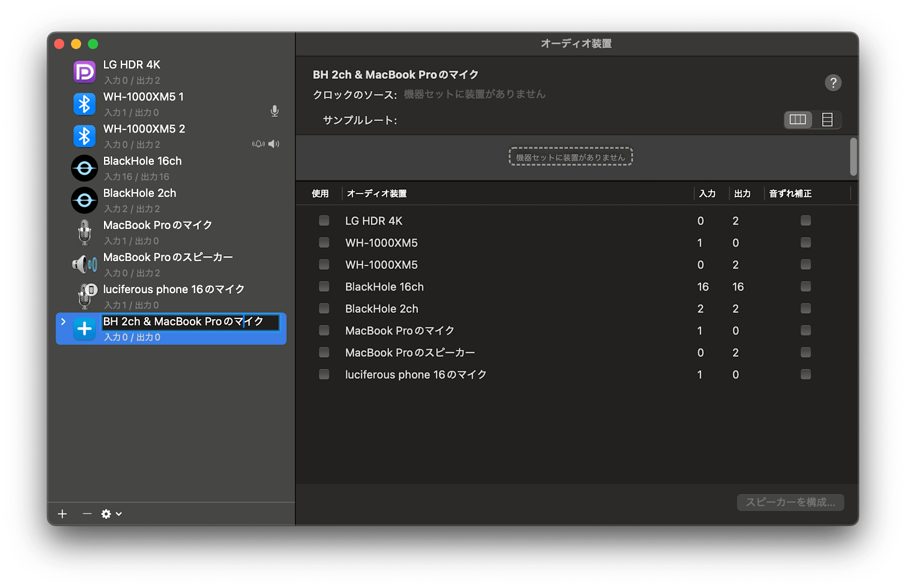The image size is (906, 588).
Task: Click the LG HDR 4K DisplayLink icon
Action: (x=84, y=72)
